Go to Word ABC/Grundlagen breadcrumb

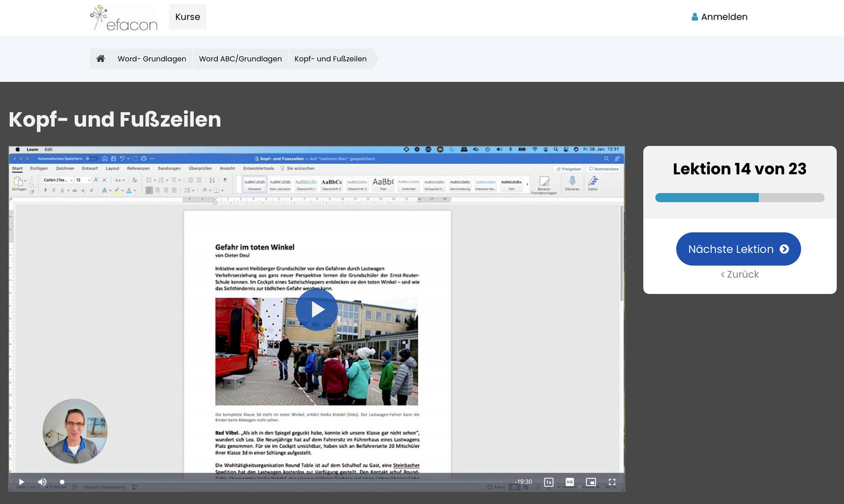(240, 58)
